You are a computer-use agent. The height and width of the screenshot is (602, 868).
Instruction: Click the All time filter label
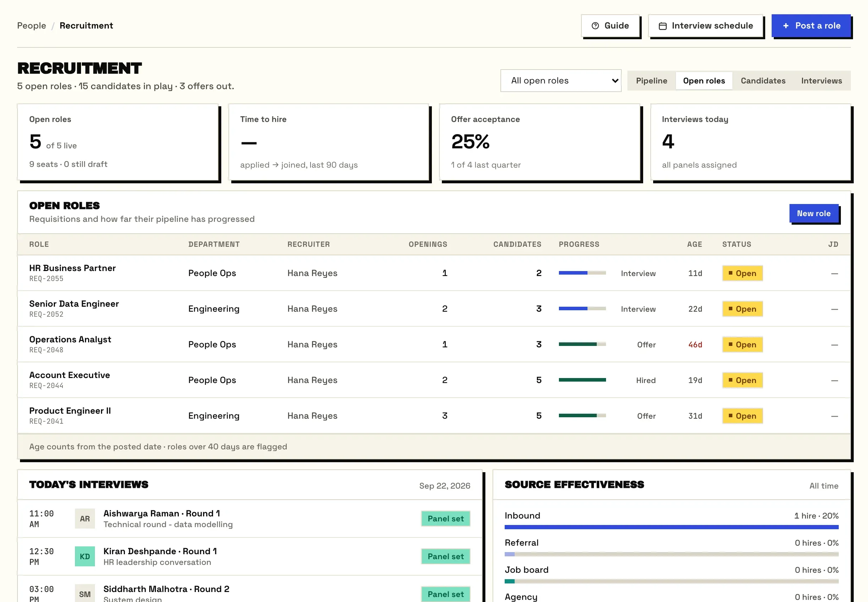click(823, 485)
